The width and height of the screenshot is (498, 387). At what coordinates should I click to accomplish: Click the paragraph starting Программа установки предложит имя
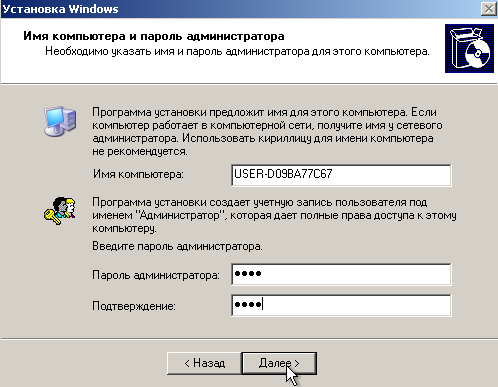point(267,132)
